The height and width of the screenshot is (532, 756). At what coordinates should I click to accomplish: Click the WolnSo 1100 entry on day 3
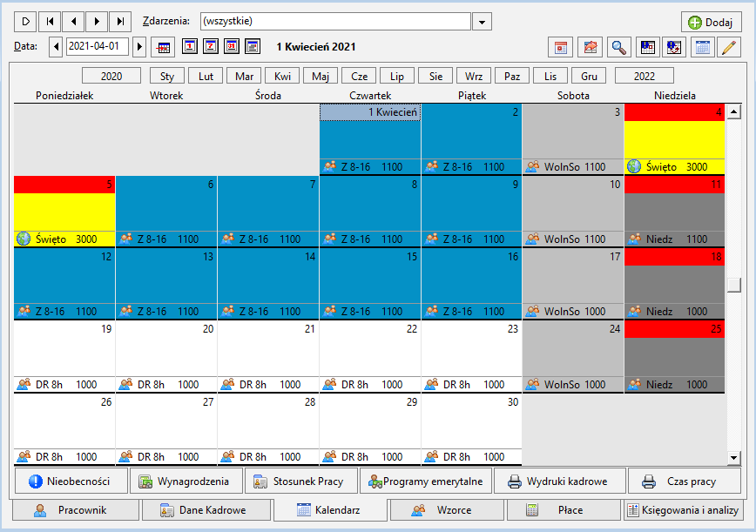(x=573, y=166)
